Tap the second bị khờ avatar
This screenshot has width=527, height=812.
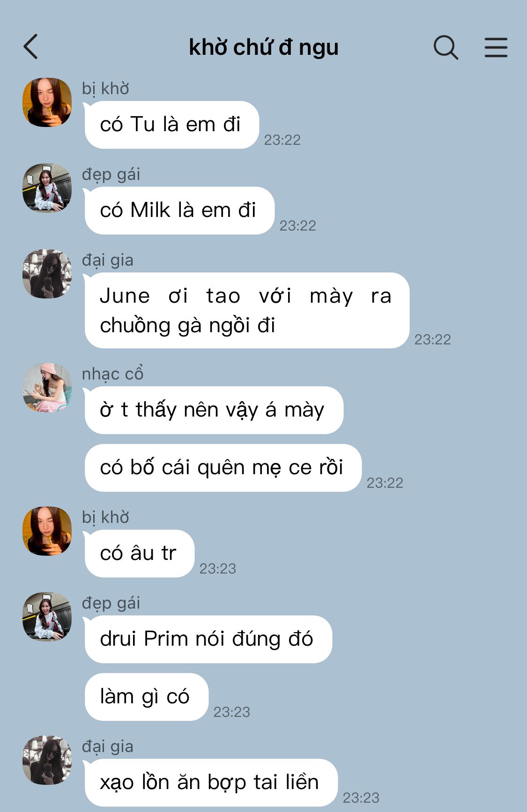pyautogui.click(x=47, y=531)
